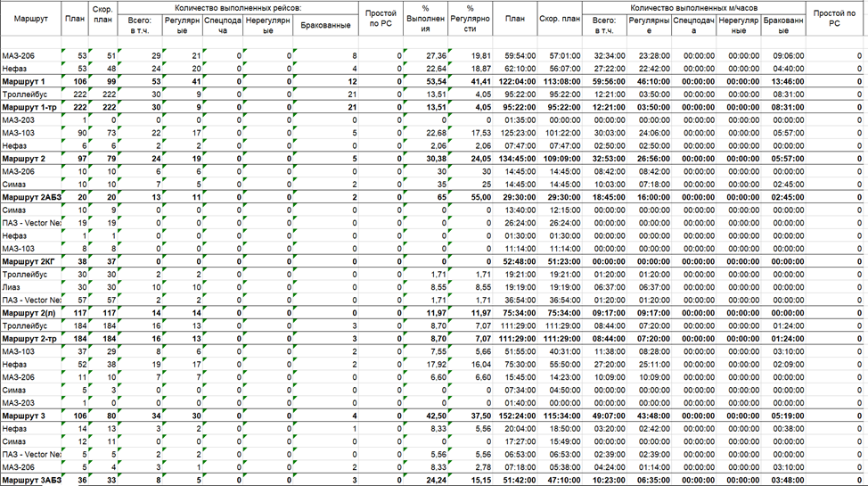Select the "Маршрут 2КГ" row label
868x486 pixels.
tap(29, 261)
